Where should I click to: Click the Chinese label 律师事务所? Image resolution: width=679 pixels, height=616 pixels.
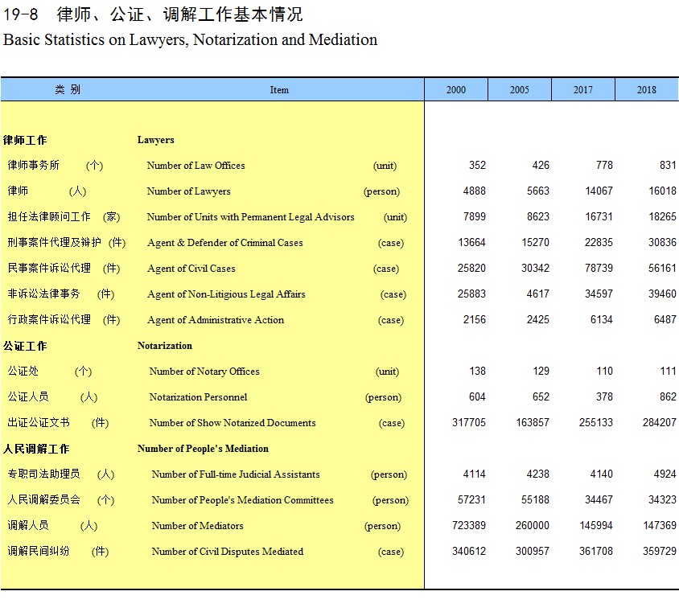(33, 165)
